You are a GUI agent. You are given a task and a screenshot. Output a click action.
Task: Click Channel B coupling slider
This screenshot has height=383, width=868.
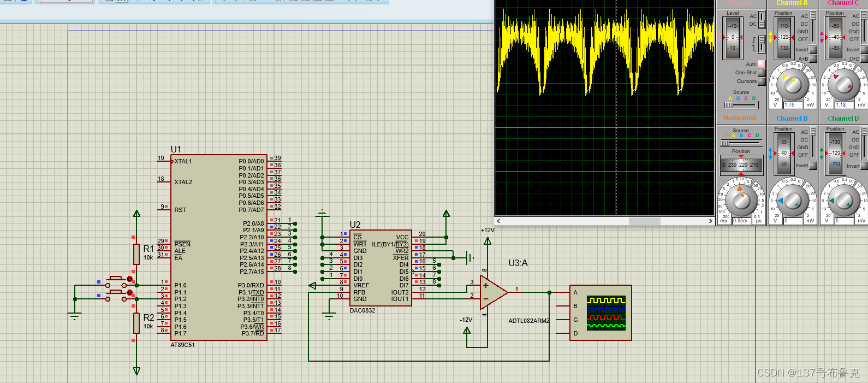(813, 144)
